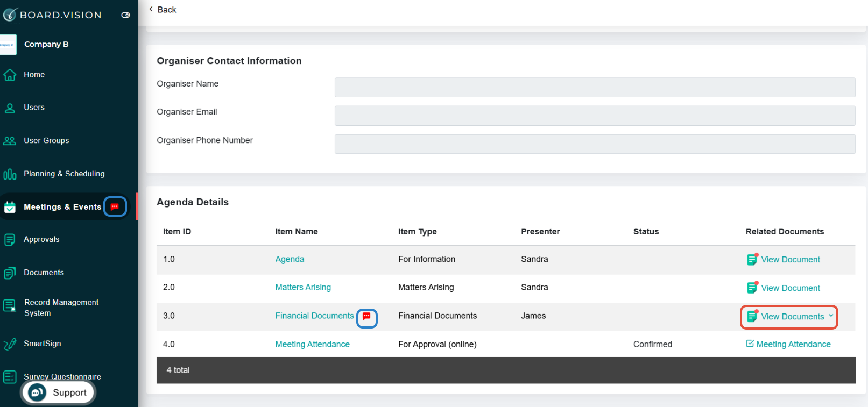This screenshot has width=868, height=407.
Task: Open Planning & Scheduling menu item
Action: click(64, 174)
